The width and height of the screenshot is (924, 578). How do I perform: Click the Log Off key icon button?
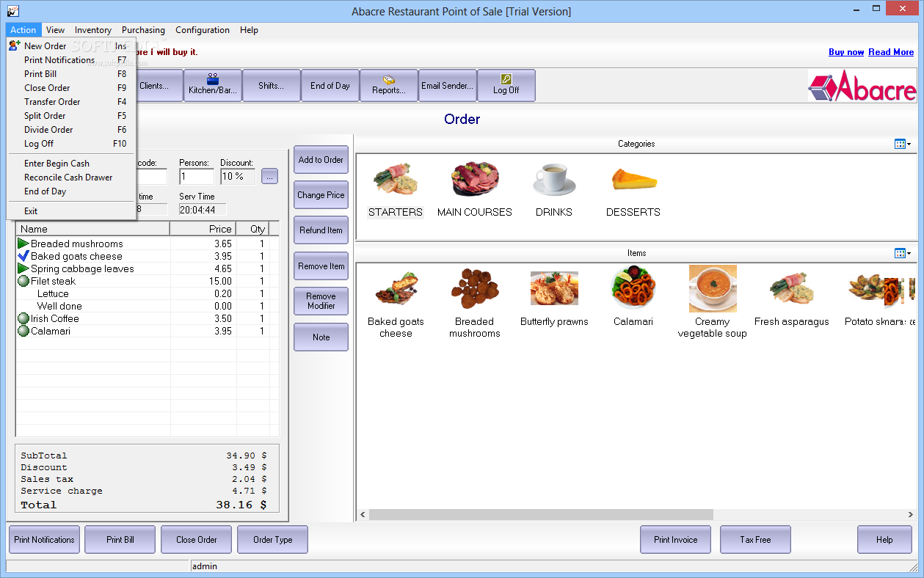(x=506, y=85)
